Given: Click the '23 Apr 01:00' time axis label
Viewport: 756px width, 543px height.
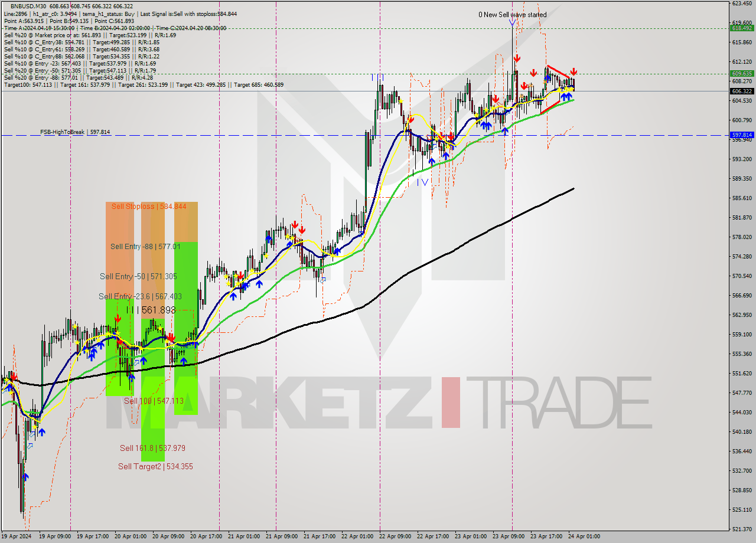Looking at the screenshot, I should [470, 537].
